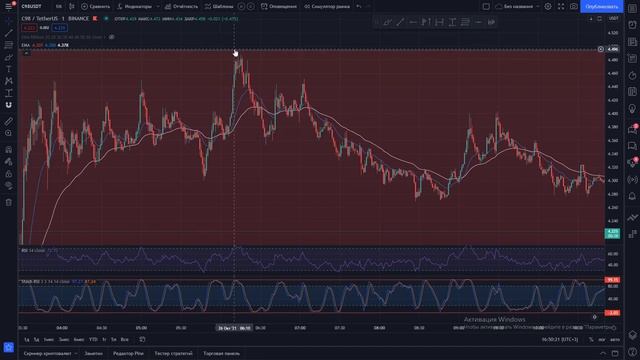Select the Text annotation tool
640x360 pixels.
[x=9, y=69]
